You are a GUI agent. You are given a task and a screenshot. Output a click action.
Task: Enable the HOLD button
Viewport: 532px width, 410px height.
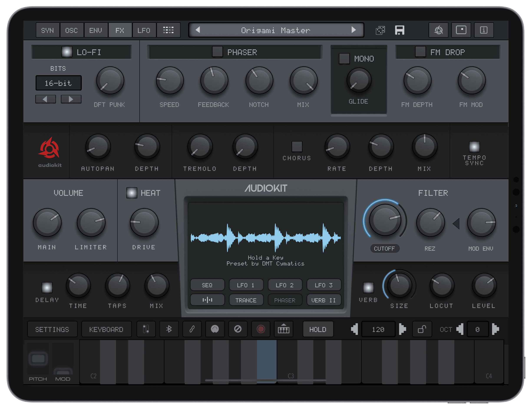pyautogui.click(x=318, y=329)
